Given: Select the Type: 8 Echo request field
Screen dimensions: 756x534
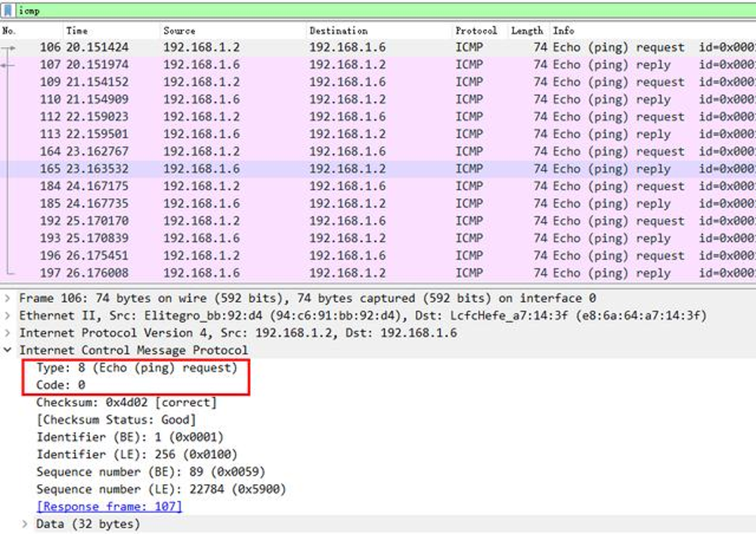Looking at the screenshot, I should tap(136, 368).
